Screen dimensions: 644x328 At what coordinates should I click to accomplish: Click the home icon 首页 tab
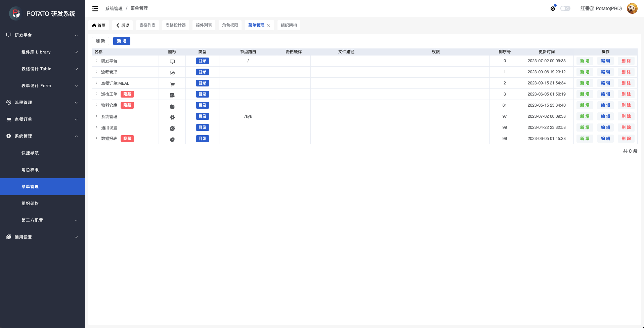coord(99,25)
